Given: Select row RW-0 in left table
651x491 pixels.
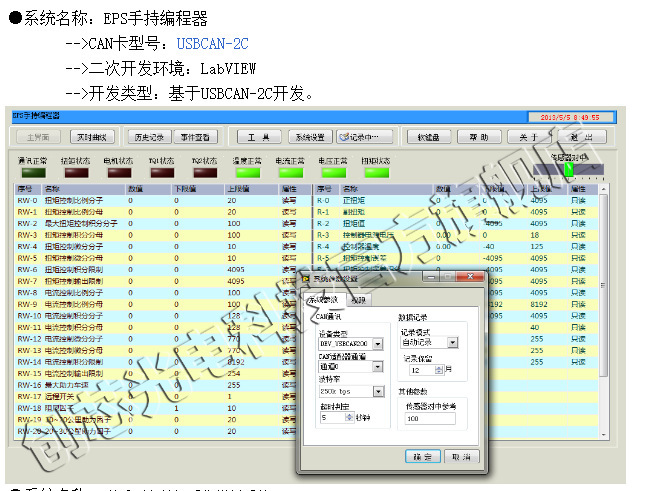Looking at the screenshot, I should click(x=163, y=200).
